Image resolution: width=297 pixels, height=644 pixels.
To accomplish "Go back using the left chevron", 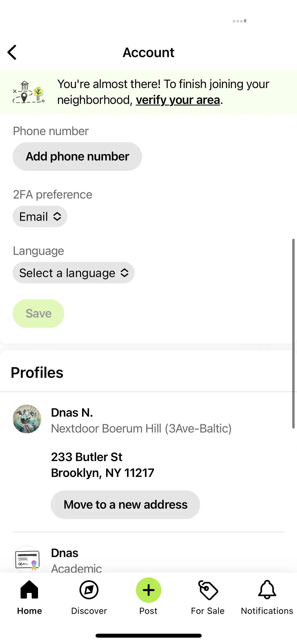I will coord(12,52).
